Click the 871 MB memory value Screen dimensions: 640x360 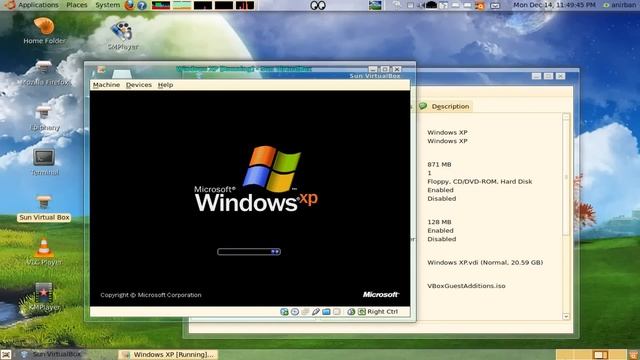(439, 164)
